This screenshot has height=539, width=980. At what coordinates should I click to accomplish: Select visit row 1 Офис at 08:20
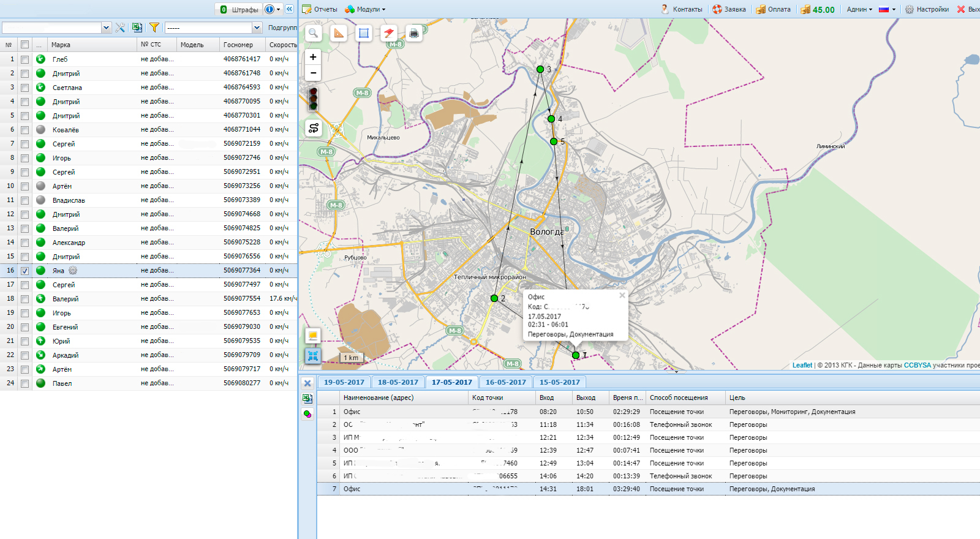[x=648, y=412]
